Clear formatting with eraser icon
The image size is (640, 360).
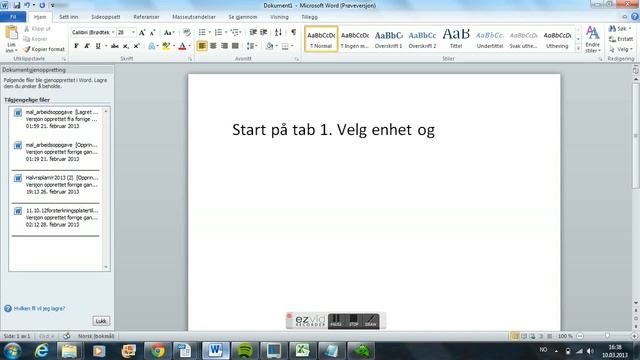click(x=187, y=32)
